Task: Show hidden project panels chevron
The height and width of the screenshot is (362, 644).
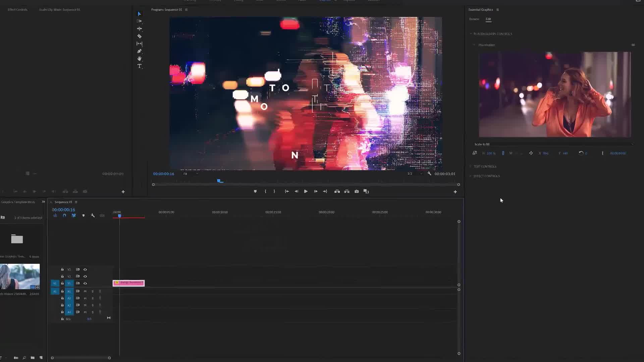Action: (x=43, y=202)
